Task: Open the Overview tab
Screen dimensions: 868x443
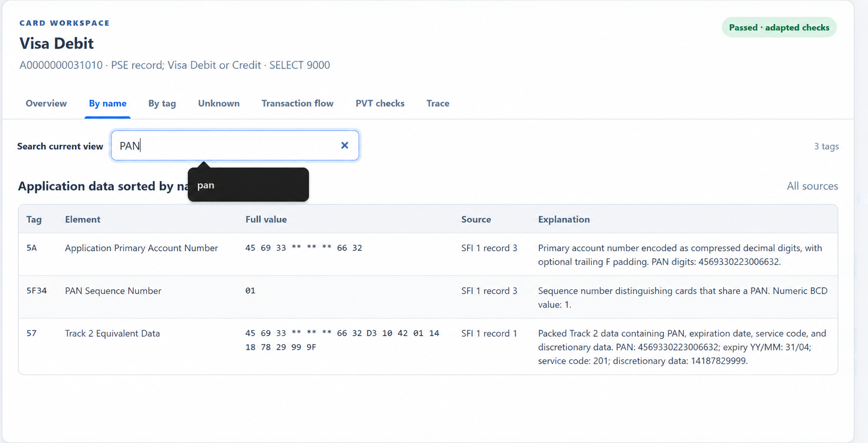Action: pos(46,103)
